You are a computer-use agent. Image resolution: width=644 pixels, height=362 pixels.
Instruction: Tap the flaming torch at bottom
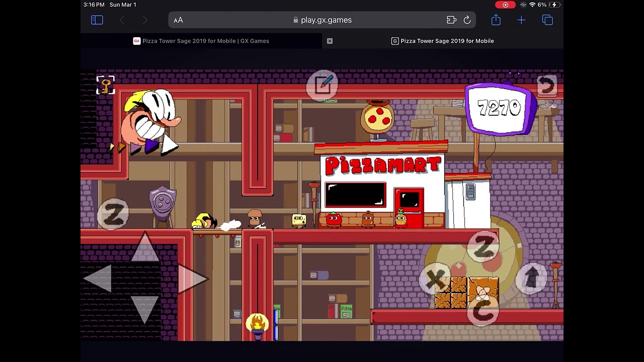(x=257, y=326)
